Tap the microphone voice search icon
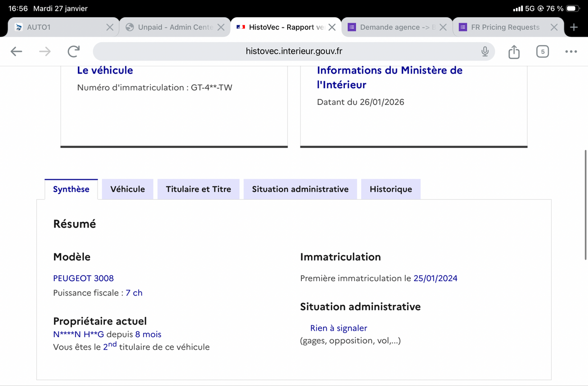588x386 pixels. (x=485, y=51)
